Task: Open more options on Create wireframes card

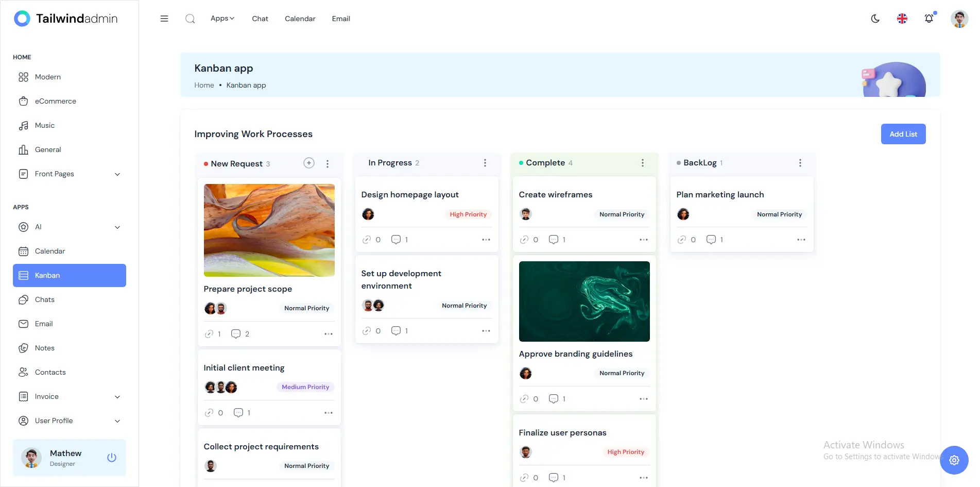Action: point(644,240)
